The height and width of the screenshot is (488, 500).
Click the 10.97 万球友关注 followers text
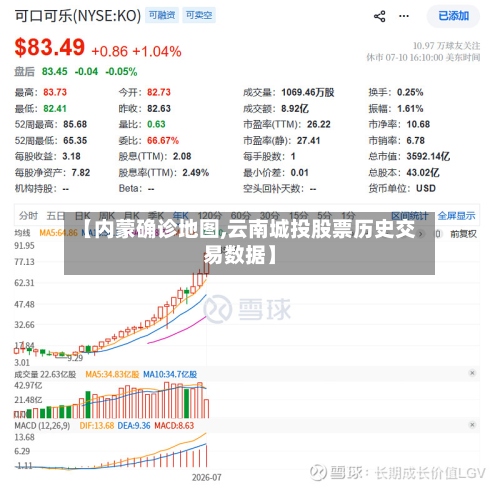pos(446,45)
